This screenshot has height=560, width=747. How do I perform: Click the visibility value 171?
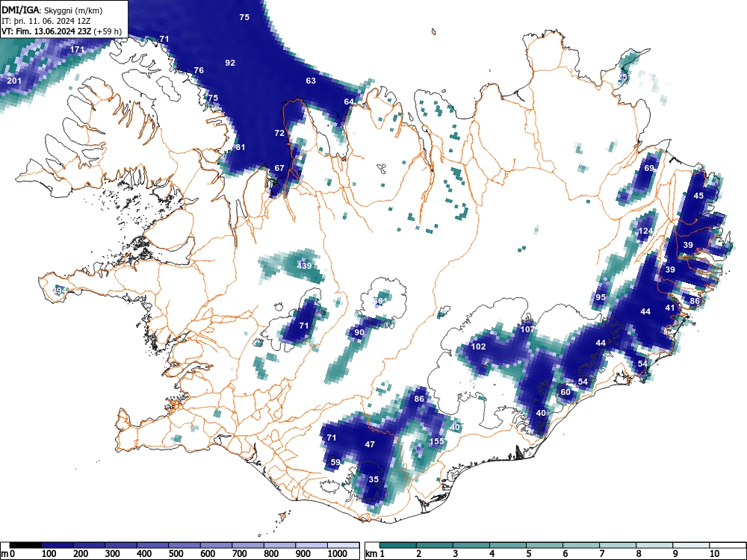coord(77,49)
